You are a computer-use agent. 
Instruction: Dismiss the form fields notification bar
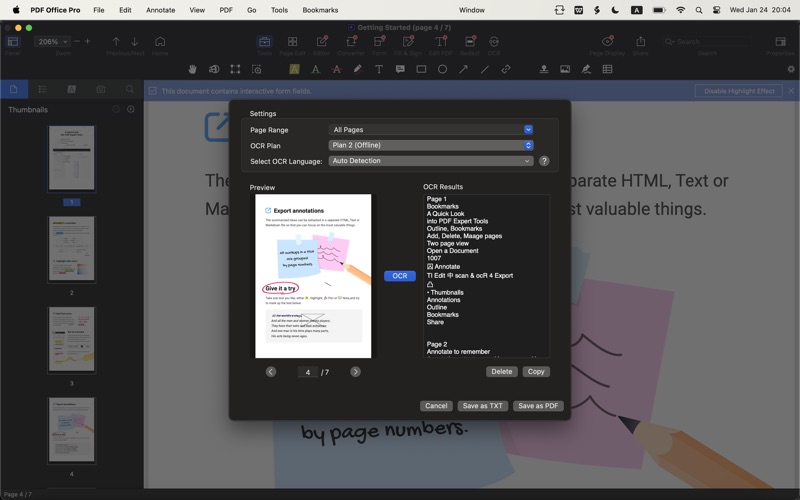point(791,91)
